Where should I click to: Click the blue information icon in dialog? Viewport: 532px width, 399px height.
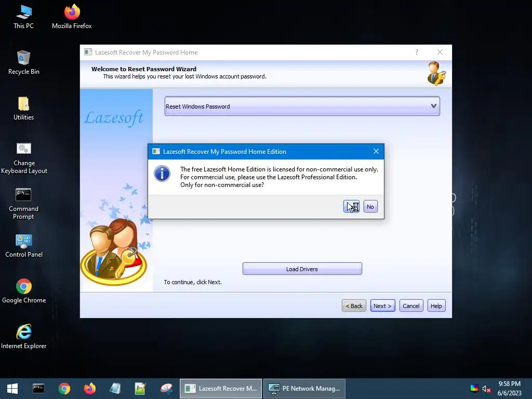(162, 174)
